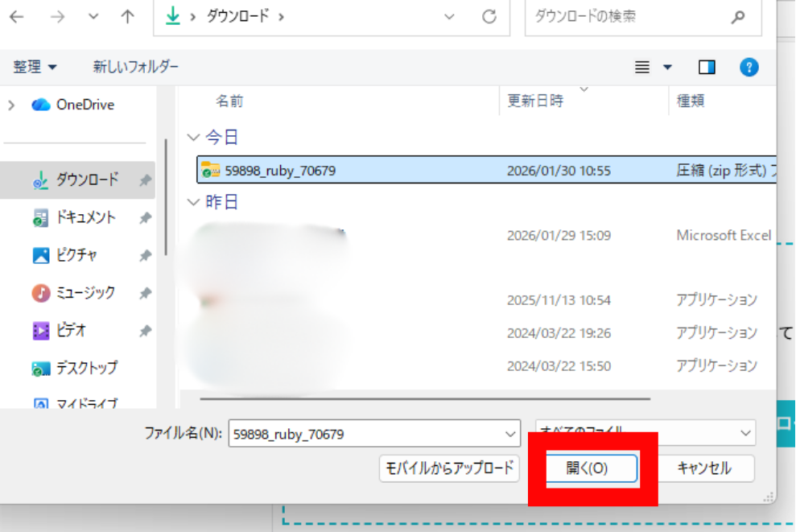
Task: Select the 59898_ruby_70679 zip file
Action: pos(280,170)
